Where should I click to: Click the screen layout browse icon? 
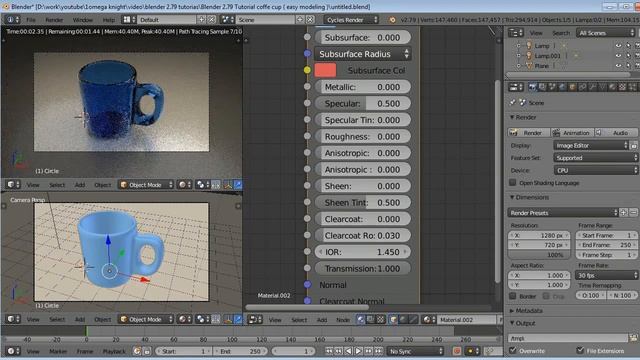[129, 20]
